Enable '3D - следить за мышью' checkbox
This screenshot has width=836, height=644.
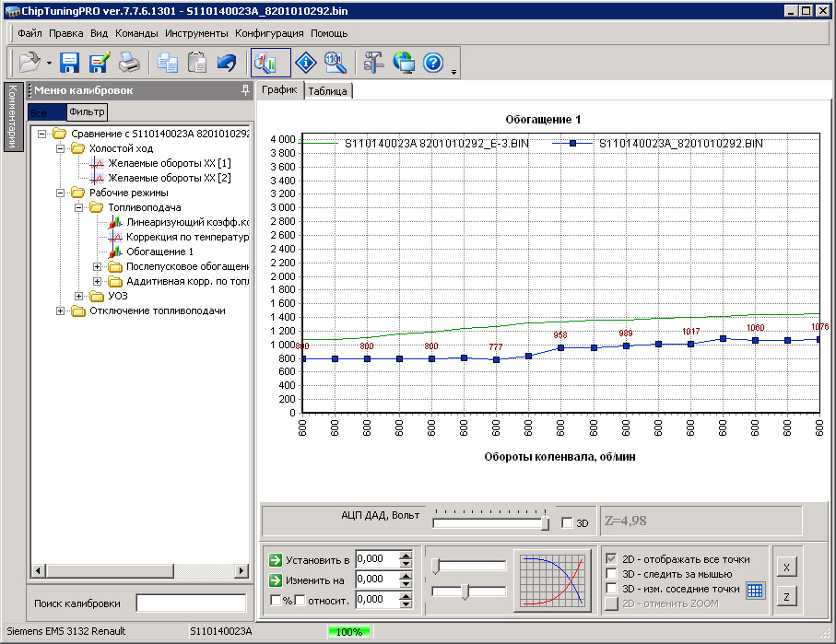pos(612,574)
